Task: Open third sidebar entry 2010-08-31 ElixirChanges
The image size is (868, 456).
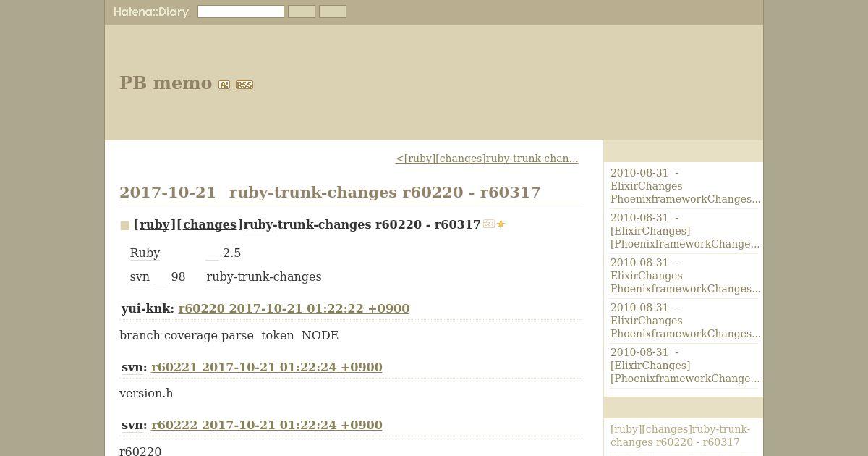Action: 684,276
